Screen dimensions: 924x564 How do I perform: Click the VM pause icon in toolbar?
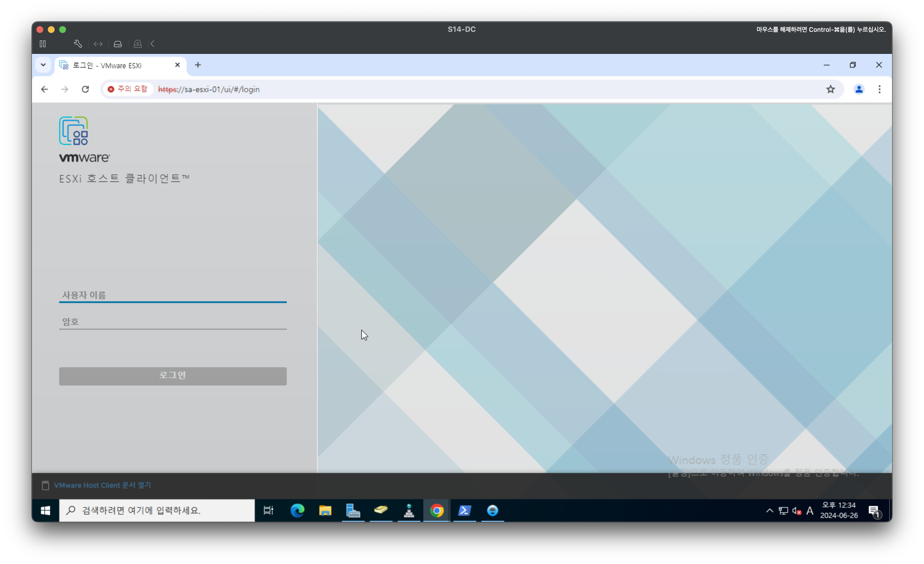pos(43,44)
